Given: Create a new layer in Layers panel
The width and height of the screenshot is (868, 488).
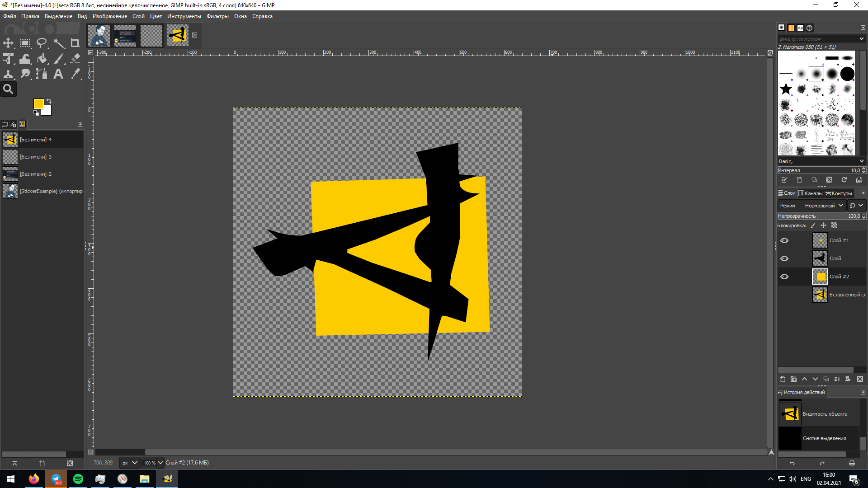Looking at the screenshot, I should (x=783, y=379).
